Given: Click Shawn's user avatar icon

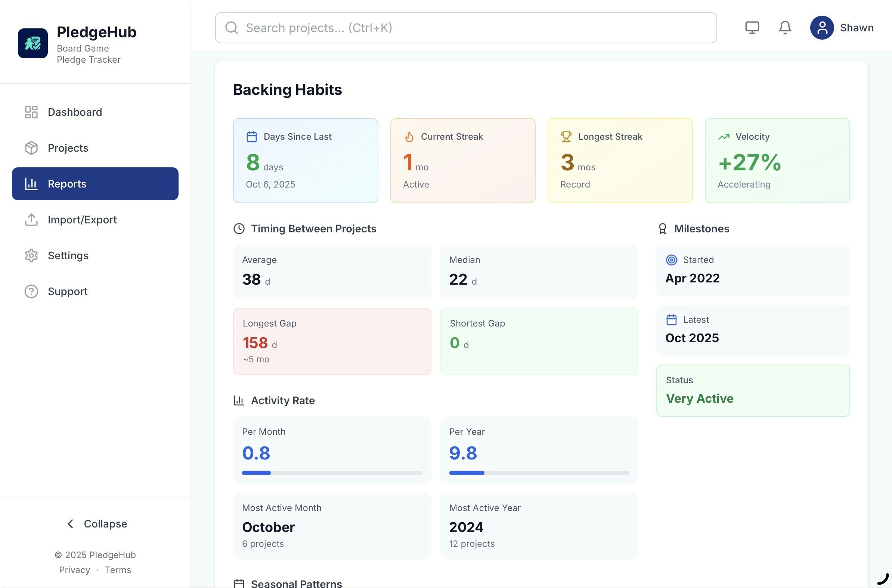Looking at the screenshot, I should (821, 28).
